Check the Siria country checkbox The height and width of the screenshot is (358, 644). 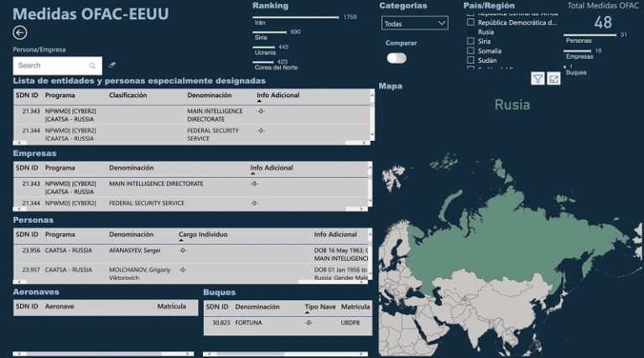pos(470,41)
